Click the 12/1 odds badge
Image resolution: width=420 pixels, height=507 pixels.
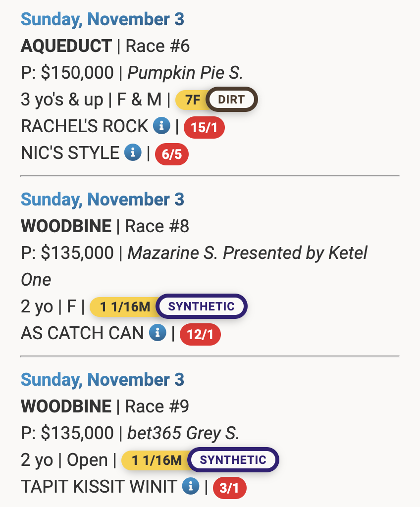[200, 335]
